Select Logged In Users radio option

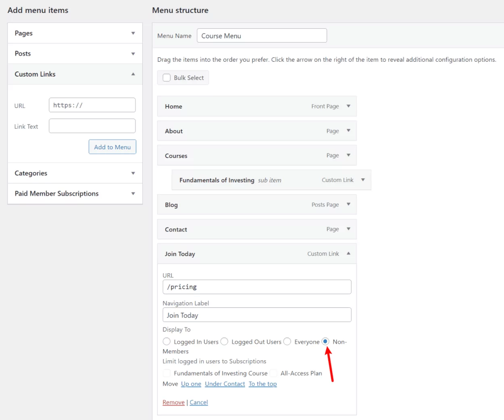coord(167,341)
